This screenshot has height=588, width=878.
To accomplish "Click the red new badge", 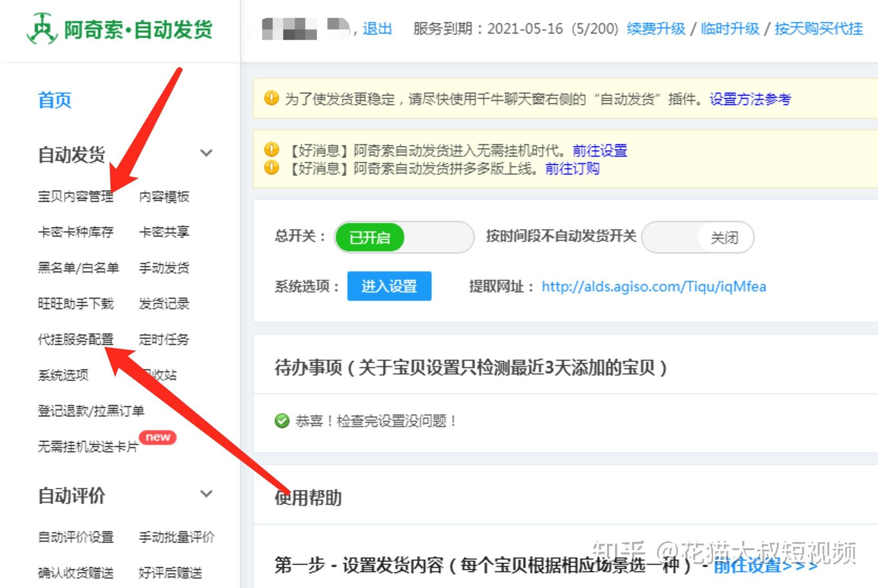I will (x=157, y=437).
